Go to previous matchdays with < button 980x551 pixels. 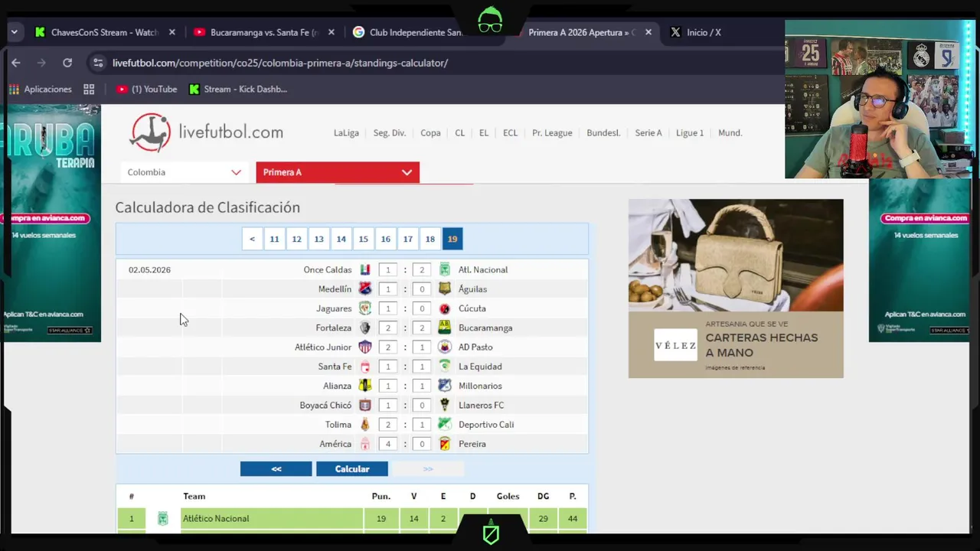coord(252,239)
